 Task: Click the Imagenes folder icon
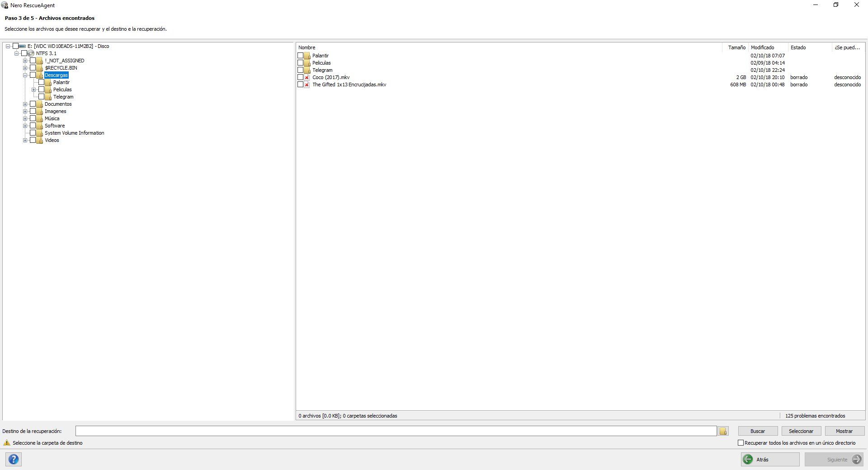click(40, 111)
